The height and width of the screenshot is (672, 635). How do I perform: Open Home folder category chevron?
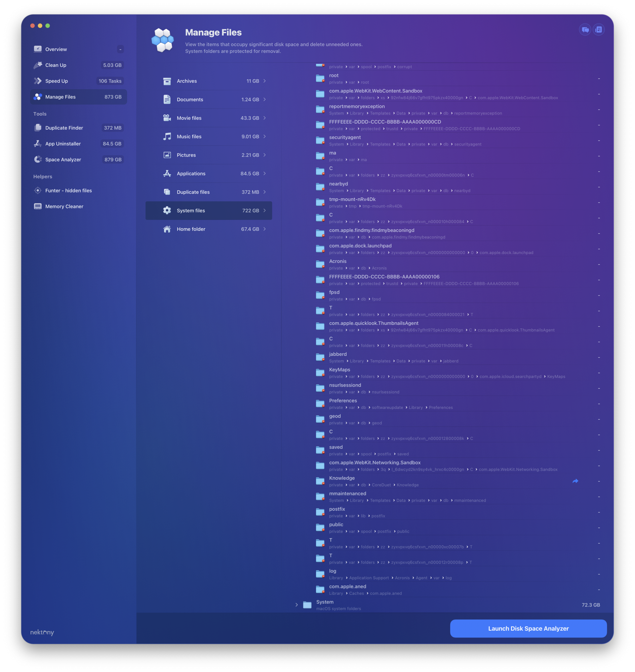click(x=265, y=229)
